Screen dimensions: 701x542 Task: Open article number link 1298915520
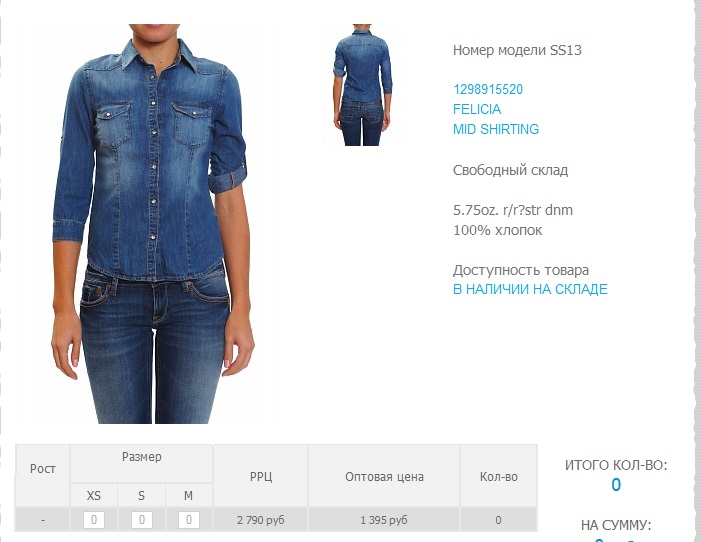click(488, 89)
